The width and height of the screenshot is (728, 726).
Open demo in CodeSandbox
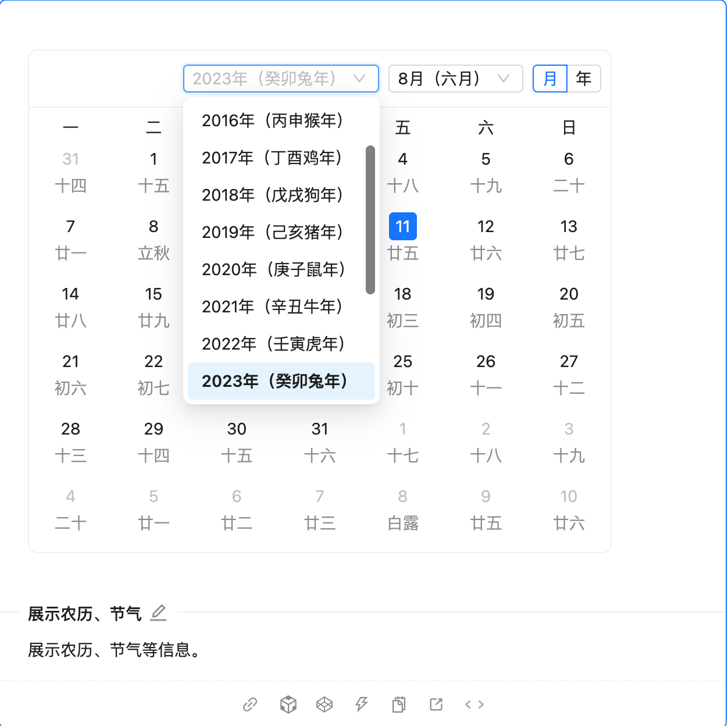288,704
